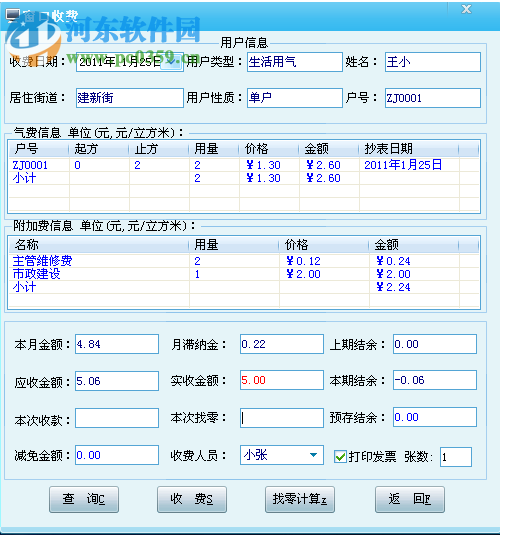Click the 抄表日期 column header
Screen dimensions: 507x544
coord(409,149)
